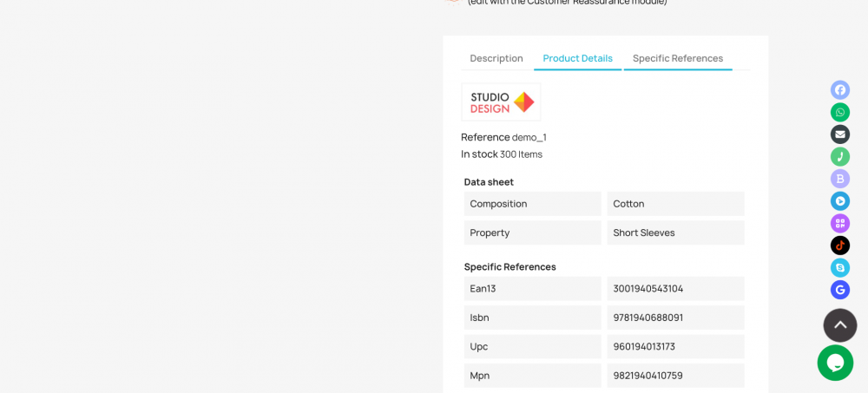This screenshot has width=868, height=393.
Task: Click the Skype icon
Action: 839,267
